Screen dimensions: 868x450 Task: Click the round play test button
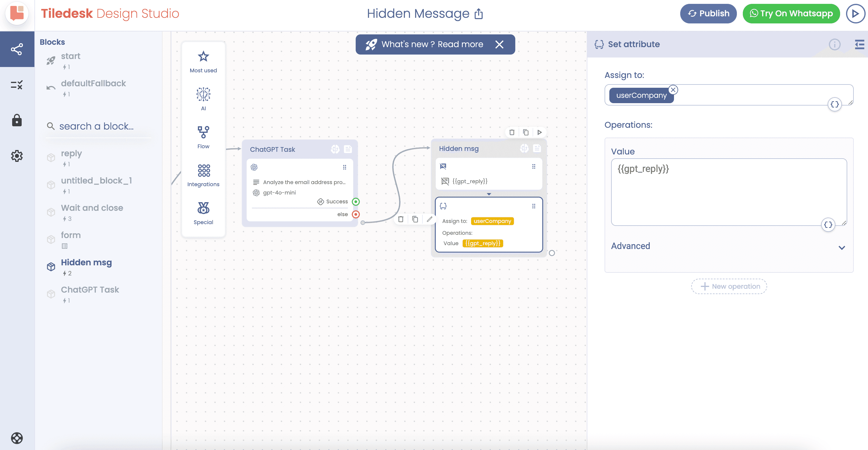coord(855,13)
